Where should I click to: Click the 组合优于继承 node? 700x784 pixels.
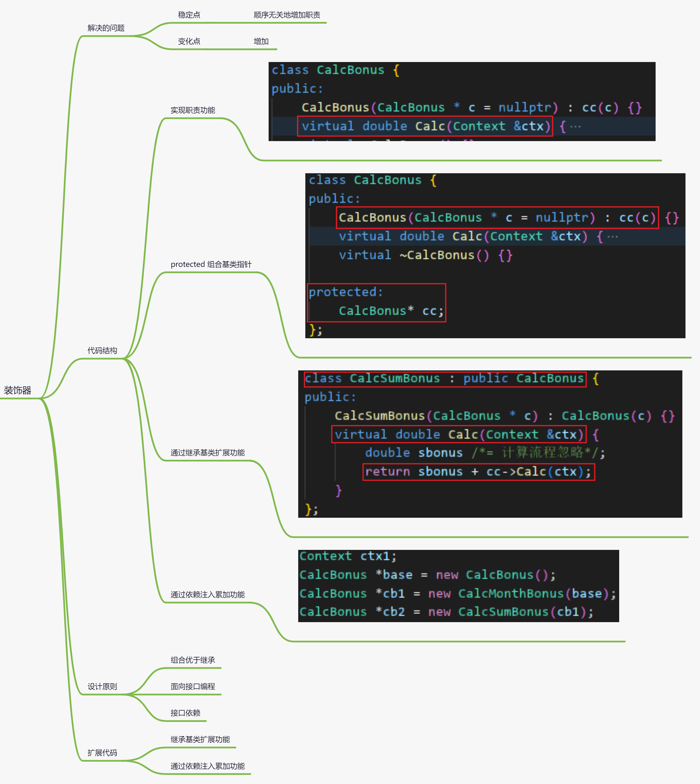point(193,660)
